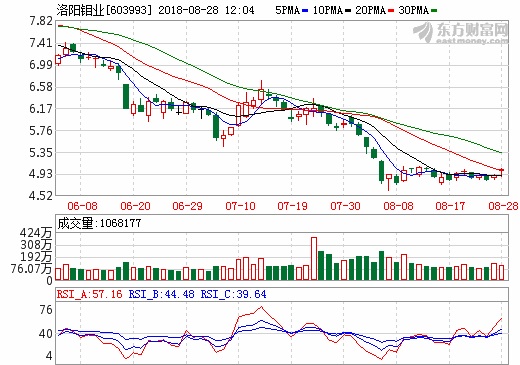Click the 4.52 price axis label
This screenshot has width=520, height=365.
pos(41,196)
